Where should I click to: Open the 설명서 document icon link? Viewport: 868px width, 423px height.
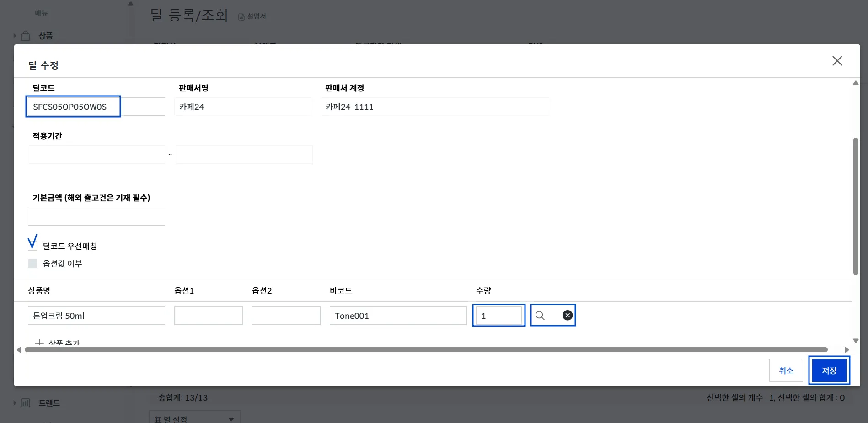pyautogui.click(x=241, y=16)
